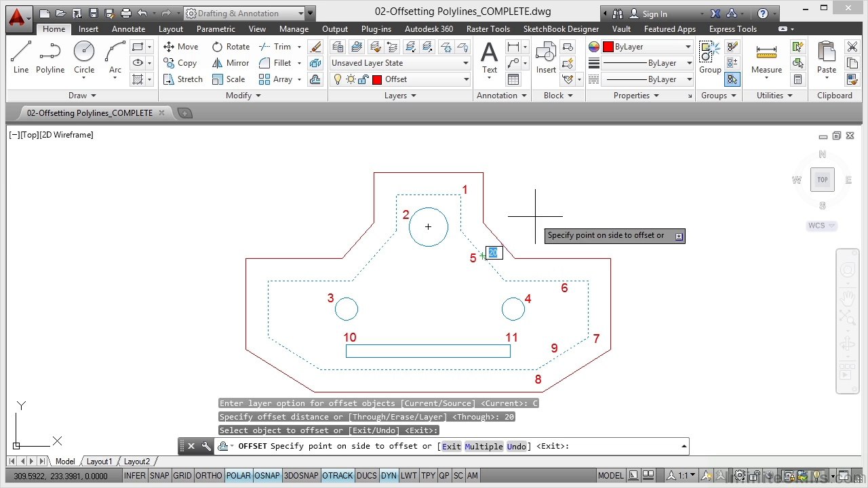The width and height of the screenshot is (868, 488).
Task: Choose the Exit option in command line
Action: [451, 446]
